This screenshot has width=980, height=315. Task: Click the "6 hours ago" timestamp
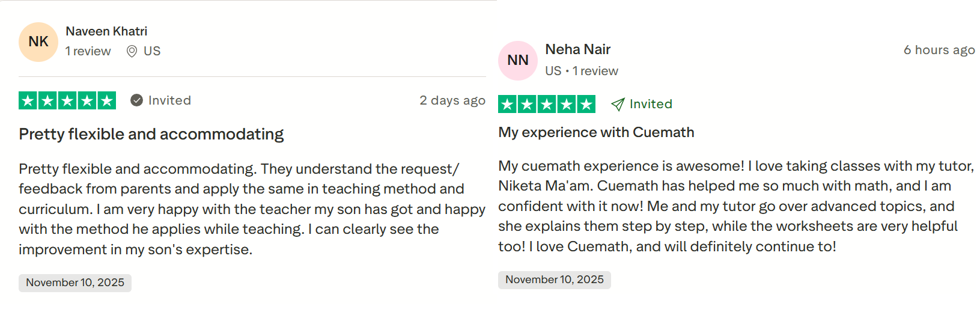[939, 50]
